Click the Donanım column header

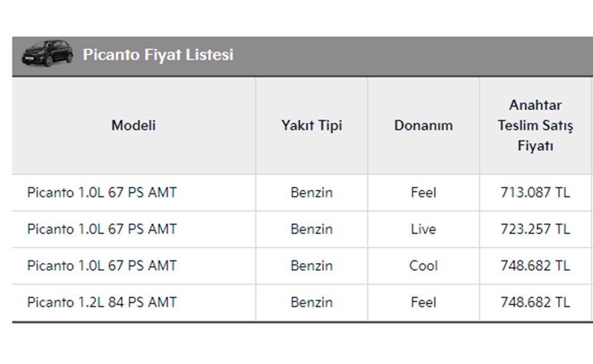(423, 126)
